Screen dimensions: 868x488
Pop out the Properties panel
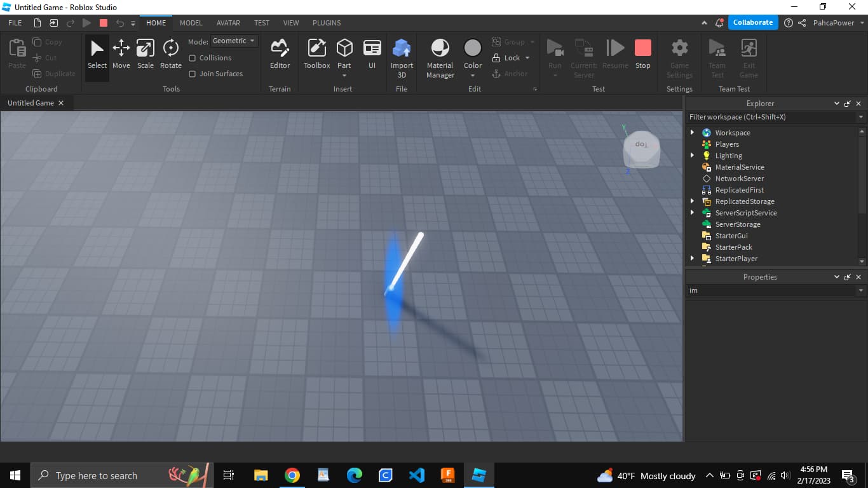848,277
